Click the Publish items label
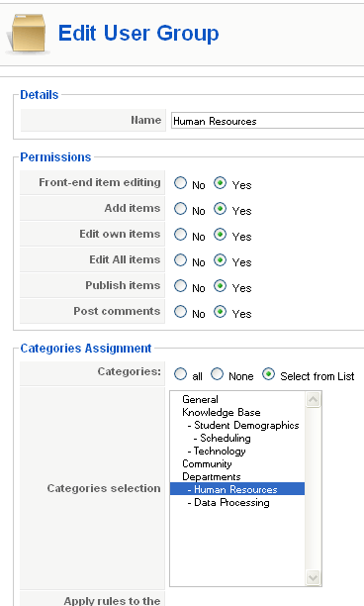364x606 pixels. point(123,285)
